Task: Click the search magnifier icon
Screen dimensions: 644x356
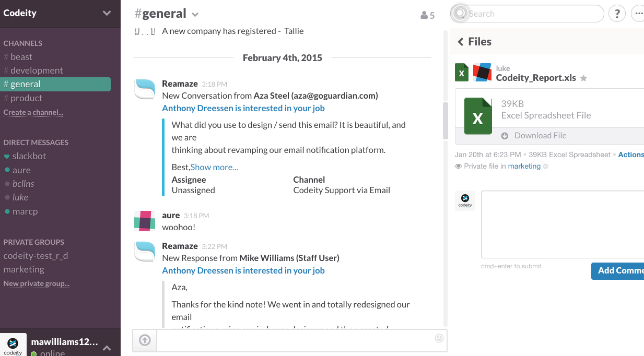Action: pos(460,14)
